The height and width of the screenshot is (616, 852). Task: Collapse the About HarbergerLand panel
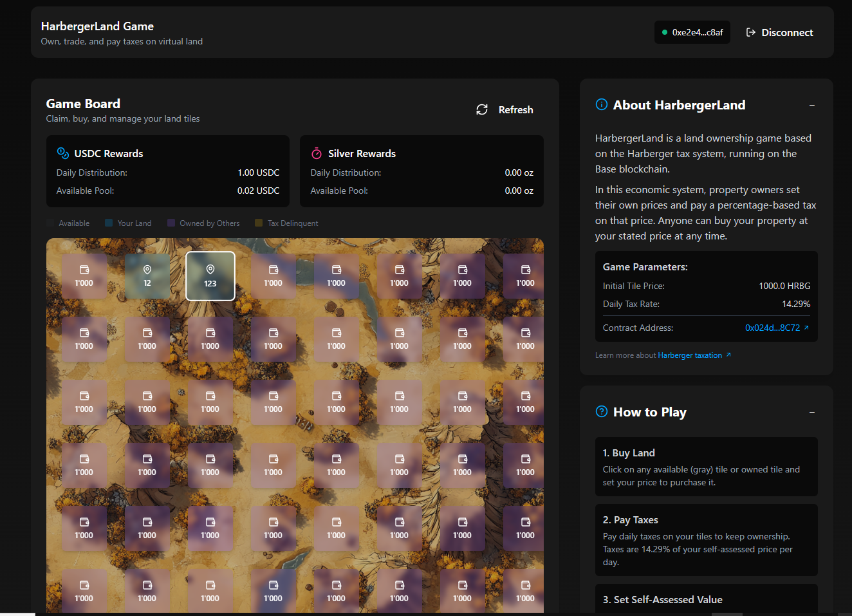pyautogui.click(x=812, y=105)
